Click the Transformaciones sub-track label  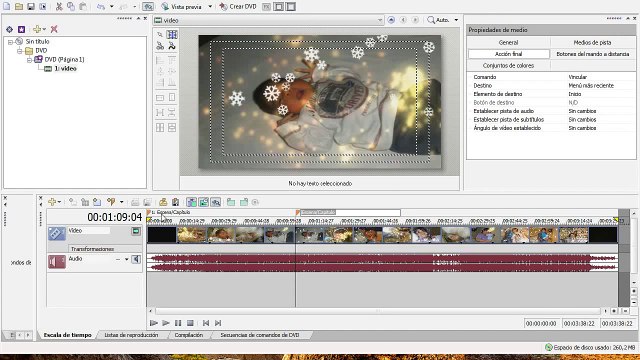point(92,249)
